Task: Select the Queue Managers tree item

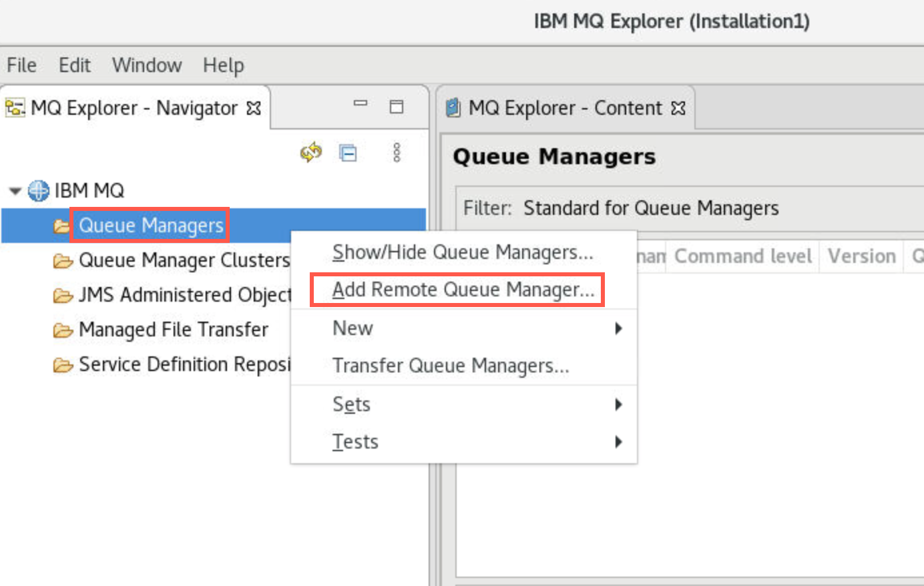Action: point(151,226)
